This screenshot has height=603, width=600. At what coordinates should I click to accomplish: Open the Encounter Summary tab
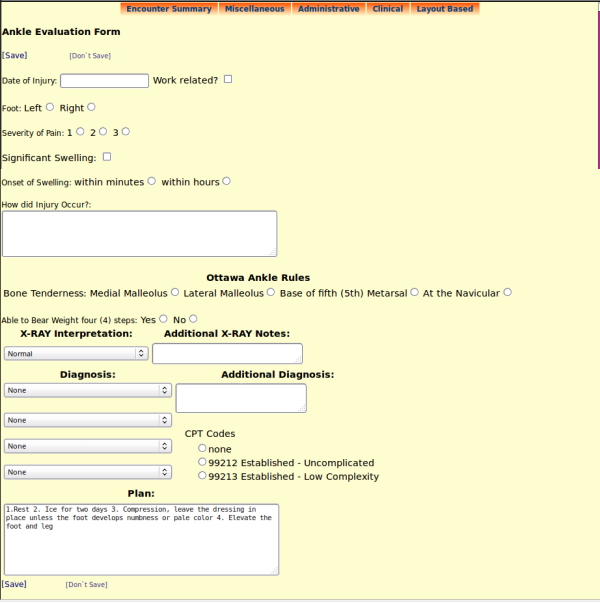pos(168,9)
